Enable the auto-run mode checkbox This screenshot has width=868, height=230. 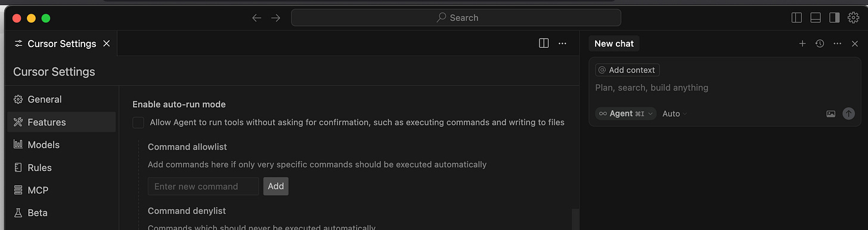pyautogui.click(x=138, y=123)
